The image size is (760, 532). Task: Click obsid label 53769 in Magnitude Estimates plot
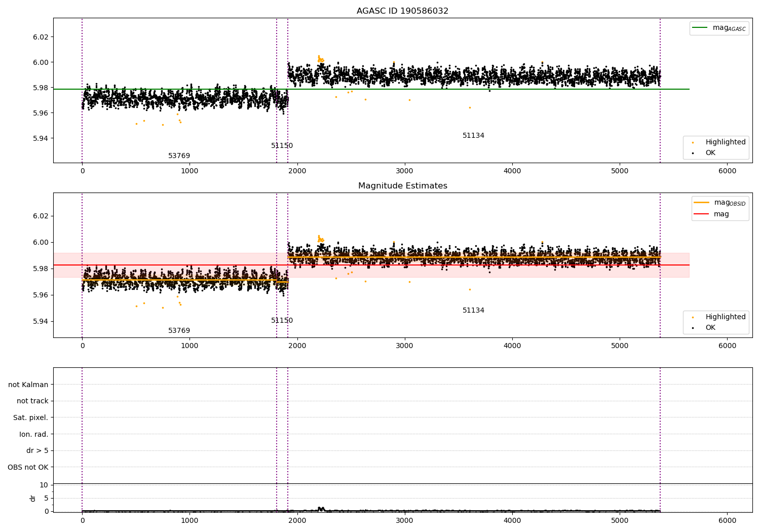[179, 331]
